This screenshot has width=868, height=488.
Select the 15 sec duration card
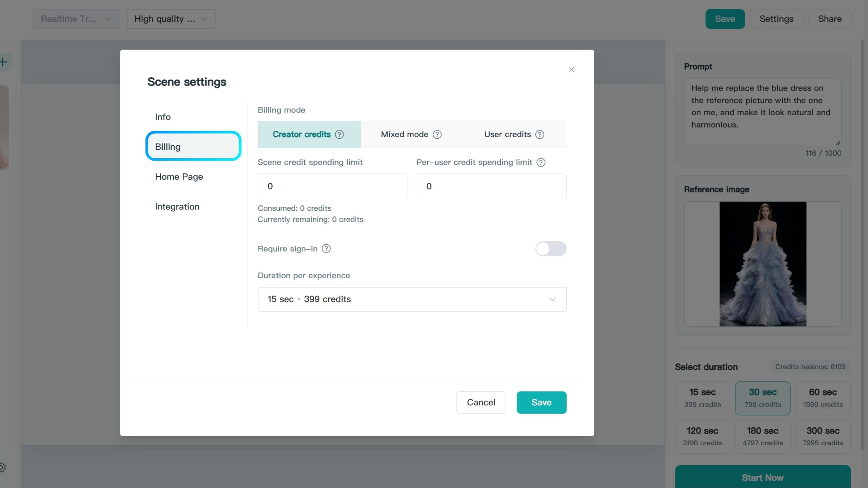pyautogui.click(x=703, y=398)
